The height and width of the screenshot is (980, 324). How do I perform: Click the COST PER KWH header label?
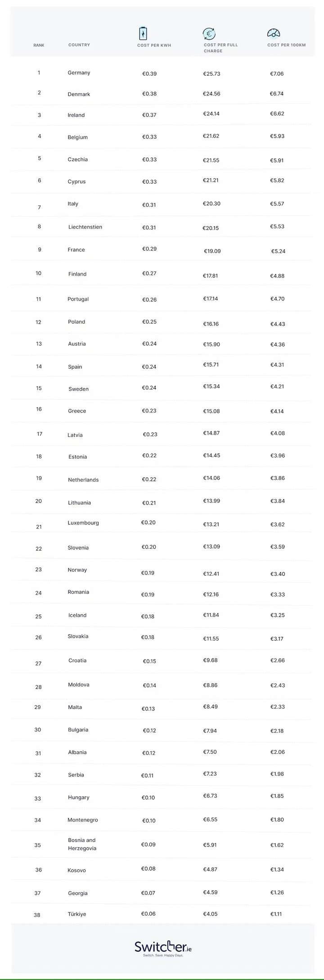tap(154, 45)
